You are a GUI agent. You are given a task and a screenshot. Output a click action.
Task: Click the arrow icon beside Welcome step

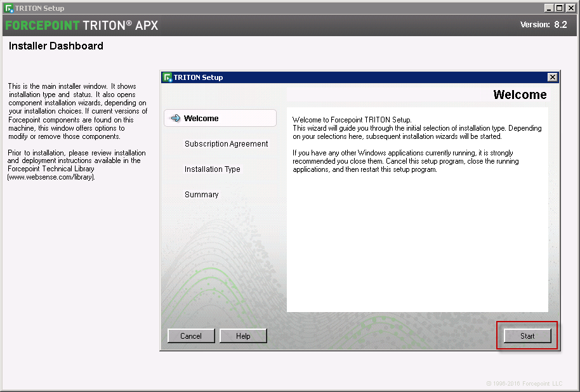(175, 119)
